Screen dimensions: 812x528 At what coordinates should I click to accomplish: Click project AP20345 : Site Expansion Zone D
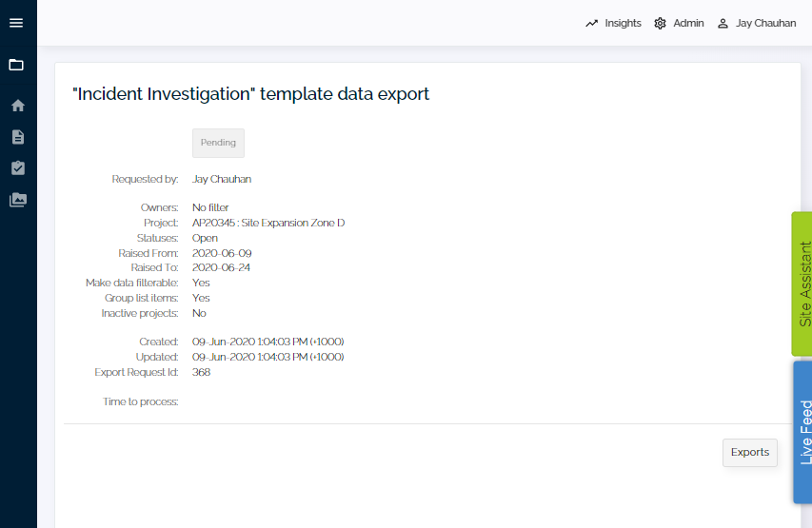click(268, 224)
